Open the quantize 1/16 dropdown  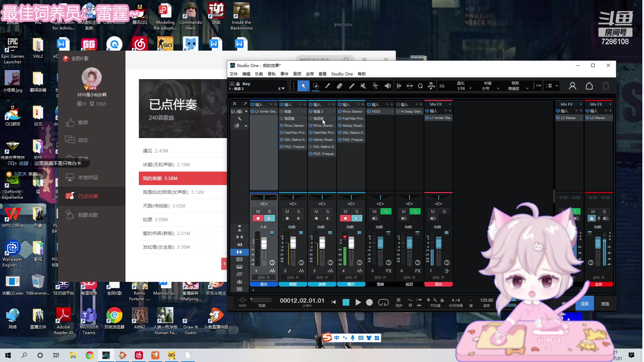pyautogui.click(x=470, y=89)
